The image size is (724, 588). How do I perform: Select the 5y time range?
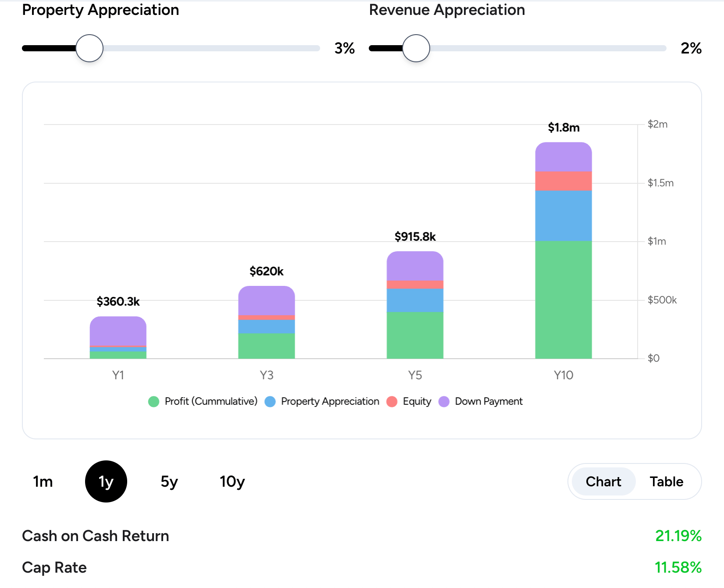click(x=169, y=481)
